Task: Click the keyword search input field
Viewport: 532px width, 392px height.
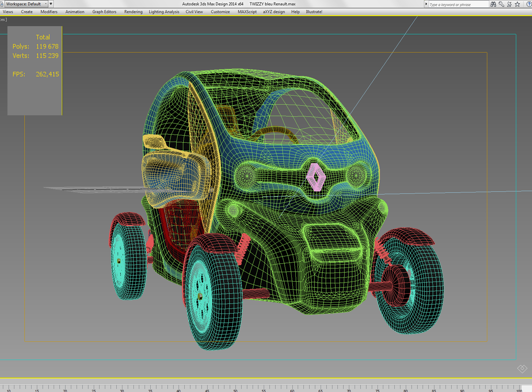Action: (x=459, y=4)
